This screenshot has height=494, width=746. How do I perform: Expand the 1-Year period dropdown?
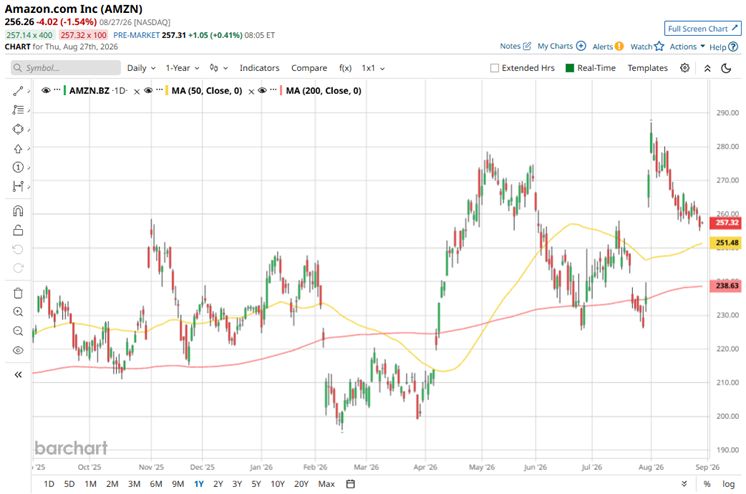[x=182, y=68]
